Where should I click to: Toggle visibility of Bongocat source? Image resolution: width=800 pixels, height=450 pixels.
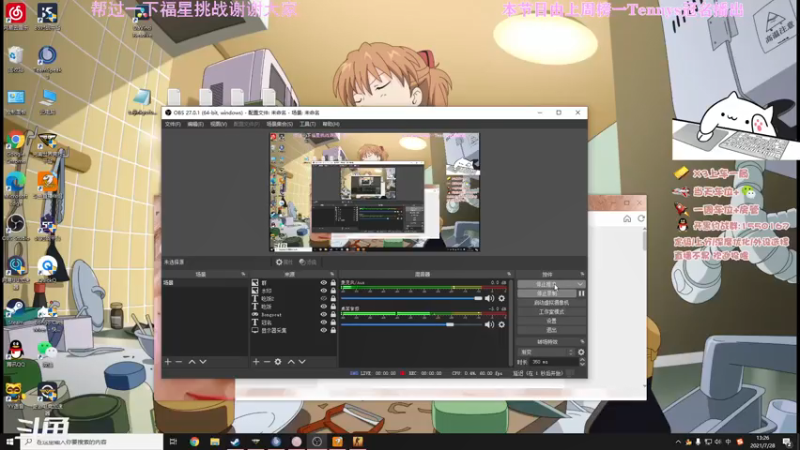point(323,315)
